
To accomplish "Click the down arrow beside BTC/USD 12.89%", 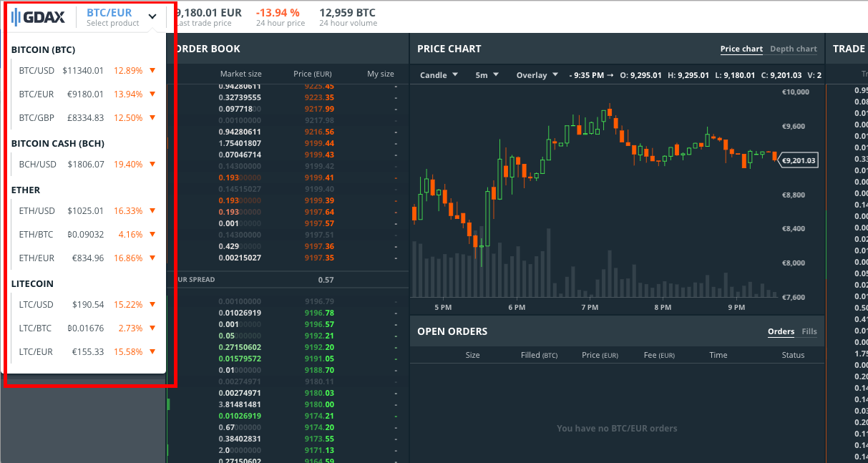I will coord(152,71).
